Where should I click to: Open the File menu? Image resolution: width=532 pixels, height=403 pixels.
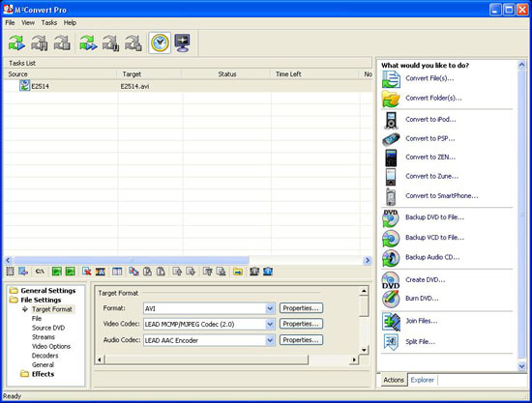(x=10, y=22)
